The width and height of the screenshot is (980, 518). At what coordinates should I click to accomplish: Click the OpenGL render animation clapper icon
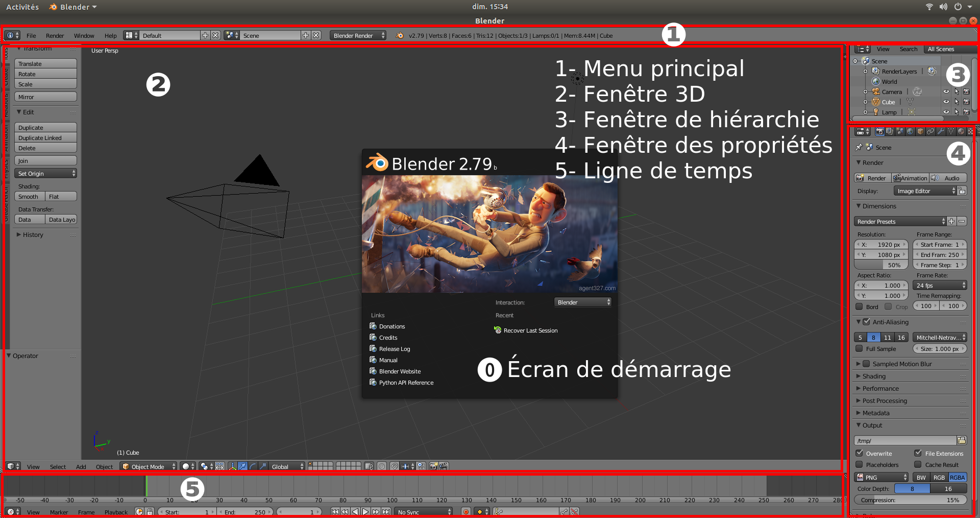(444, 466)
